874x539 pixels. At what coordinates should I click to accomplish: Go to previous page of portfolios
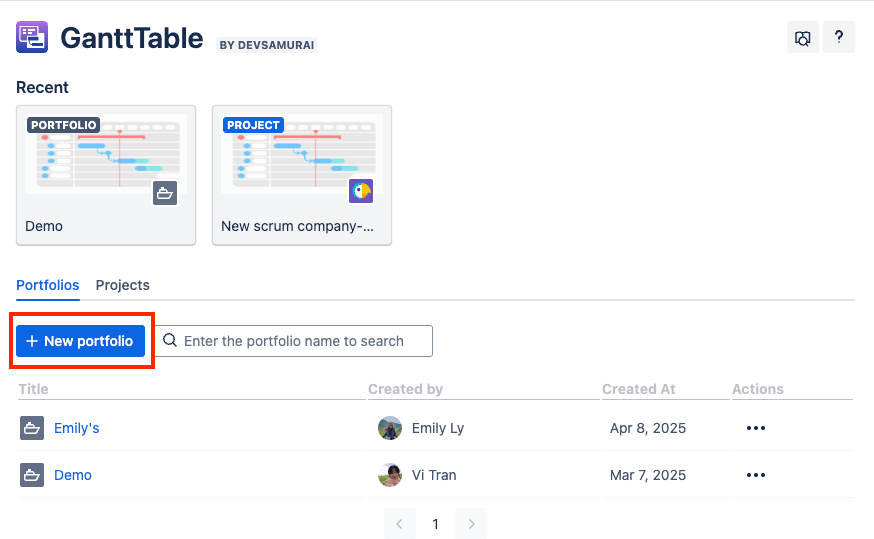tap(400, 524)
